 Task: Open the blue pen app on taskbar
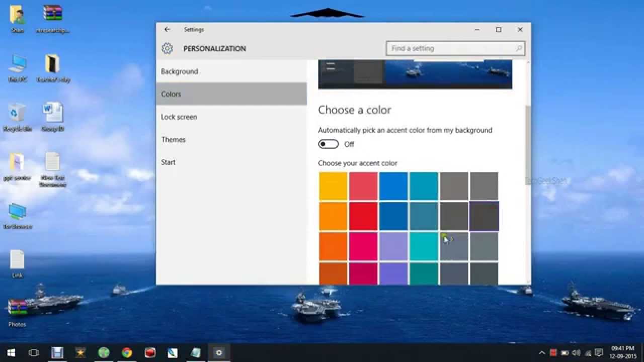173,352
